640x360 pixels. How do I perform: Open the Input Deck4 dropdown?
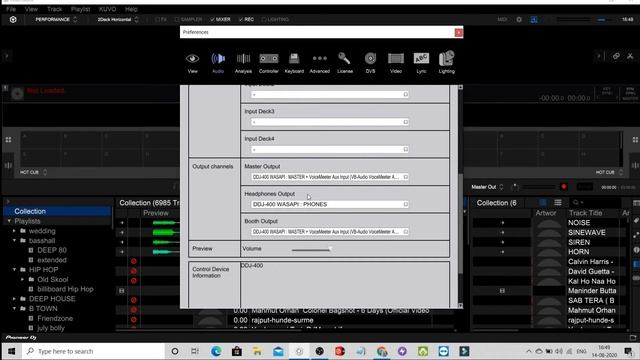click(x=330, y=149)
